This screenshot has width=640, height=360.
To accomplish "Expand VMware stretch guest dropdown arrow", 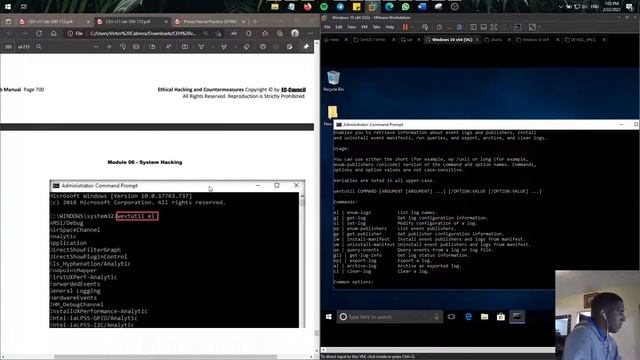I will [x=539, y=27].
